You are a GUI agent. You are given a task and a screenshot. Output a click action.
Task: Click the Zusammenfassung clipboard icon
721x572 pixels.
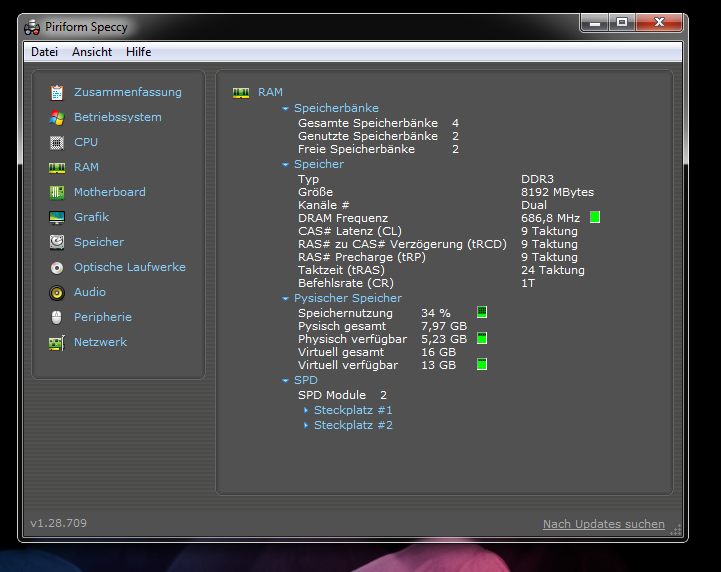pos(57,92)
